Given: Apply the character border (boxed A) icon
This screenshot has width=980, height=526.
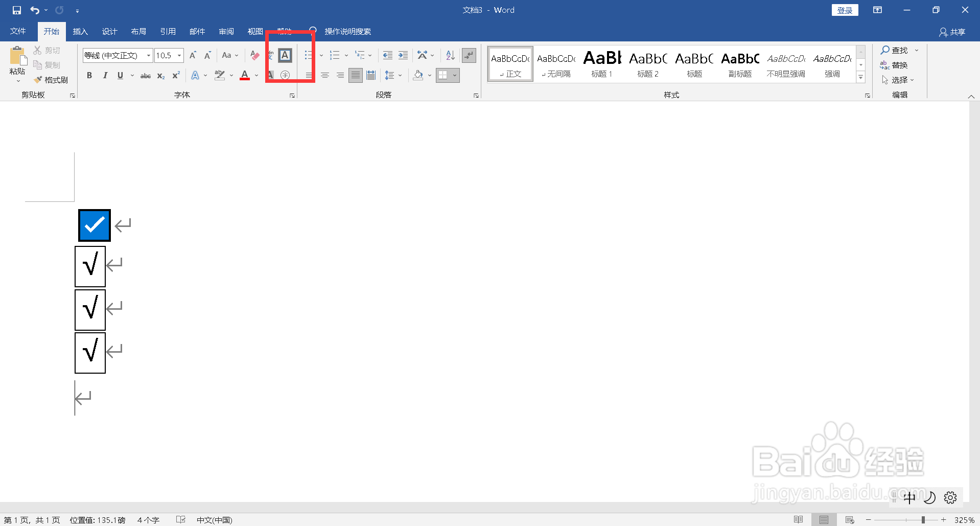Looking at the screenshot, I should [x=285, y=55].
